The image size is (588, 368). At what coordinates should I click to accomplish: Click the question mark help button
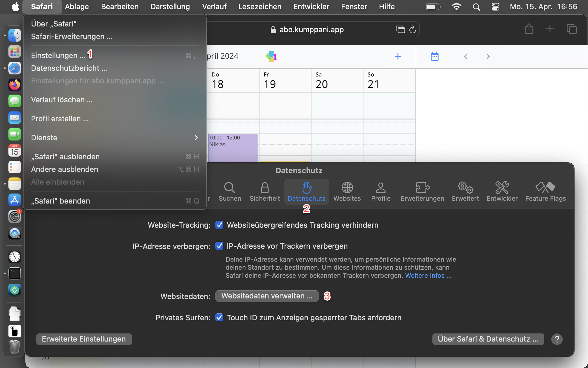(557, 339)
